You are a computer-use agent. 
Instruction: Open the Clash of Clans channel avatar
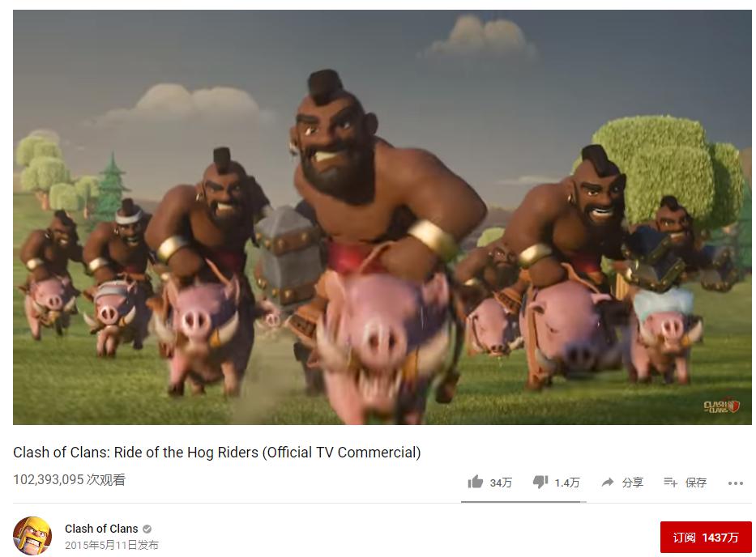32,536
